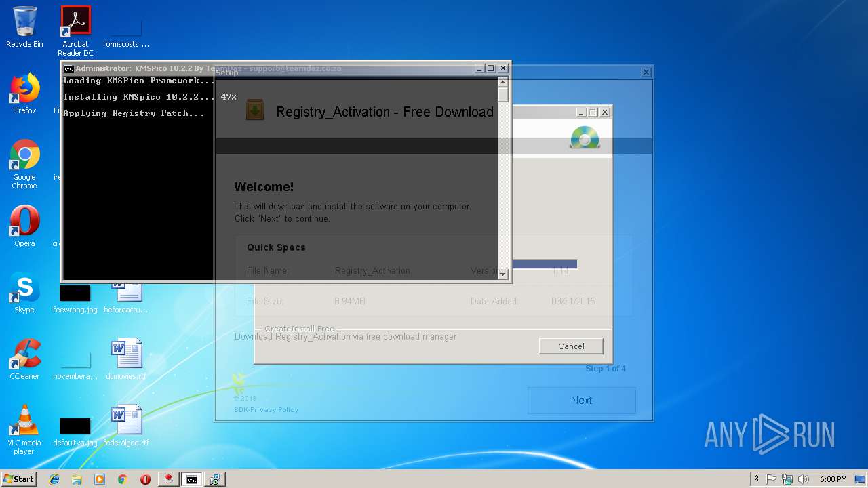
Task: Click the 'Quick Specs' heading
Action: coord(276,247)
